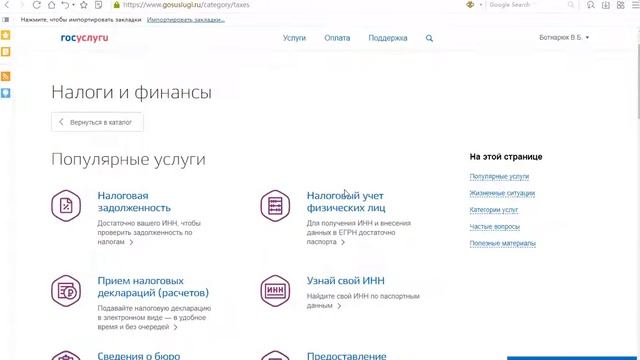The image size is (640, 360).
Task: Jump to Полезные материалы section link
Action: coord(502,243)
